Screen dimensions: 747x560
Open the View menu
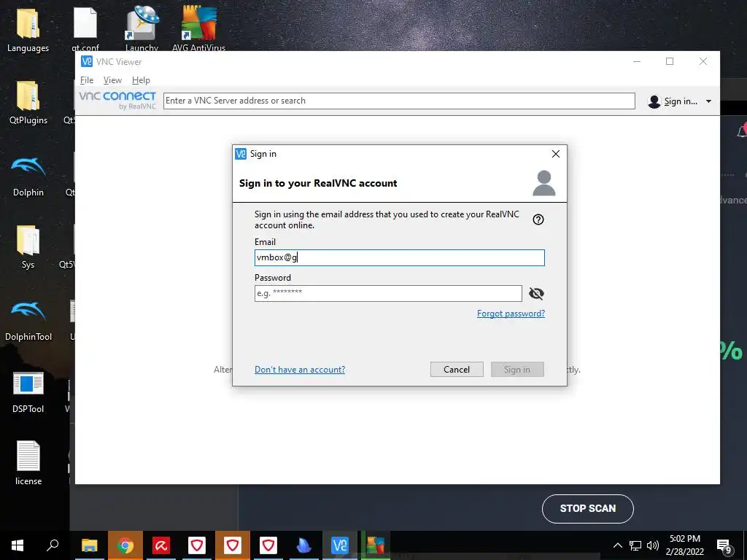112,80
